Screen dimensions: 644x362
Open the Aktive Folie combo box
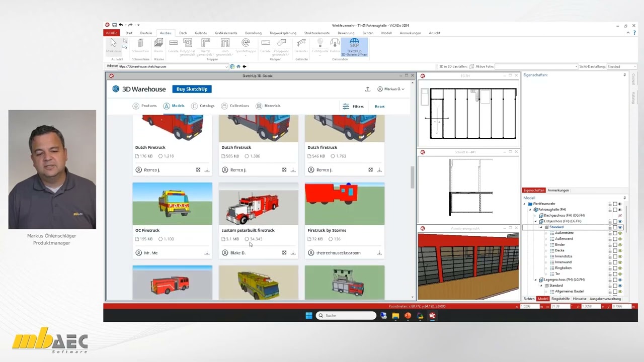tap(536, 66)
